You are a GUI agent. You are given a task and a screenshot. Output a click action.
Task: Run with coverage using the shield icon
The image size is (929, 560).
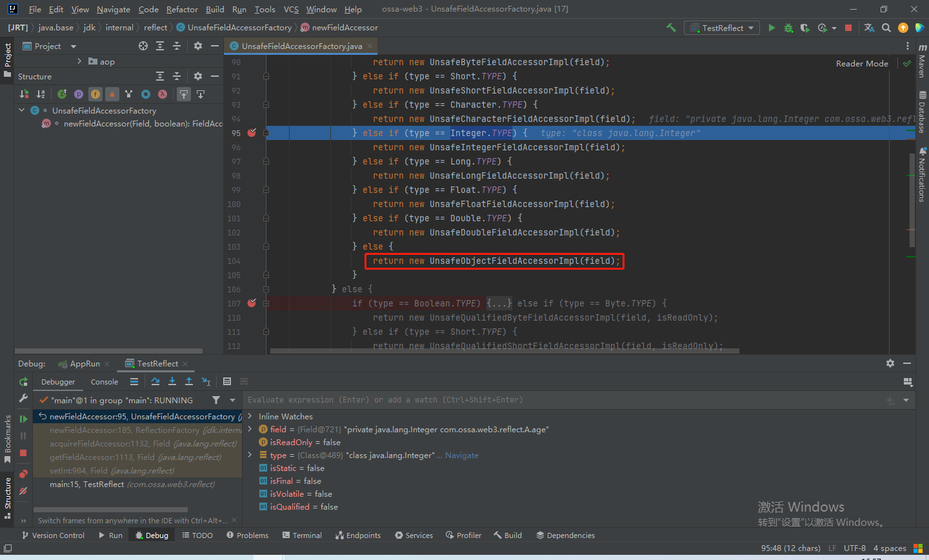tap(804, 28)
